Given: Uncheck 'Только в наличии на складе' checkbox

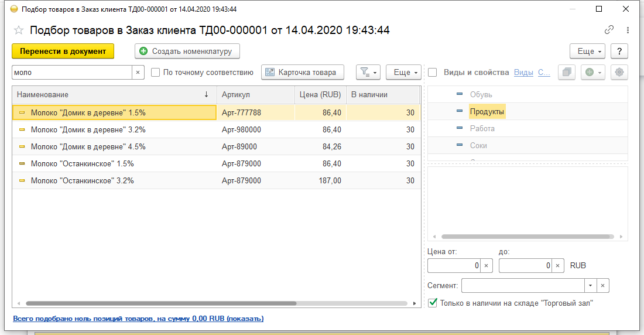Looking at the screenshot, I should click(433, 303).
